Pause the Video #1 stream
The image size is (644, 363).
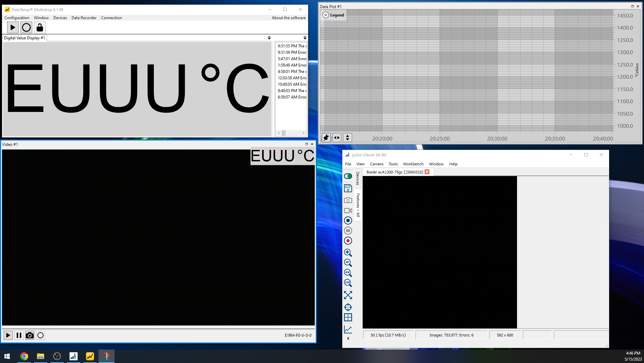19,335
